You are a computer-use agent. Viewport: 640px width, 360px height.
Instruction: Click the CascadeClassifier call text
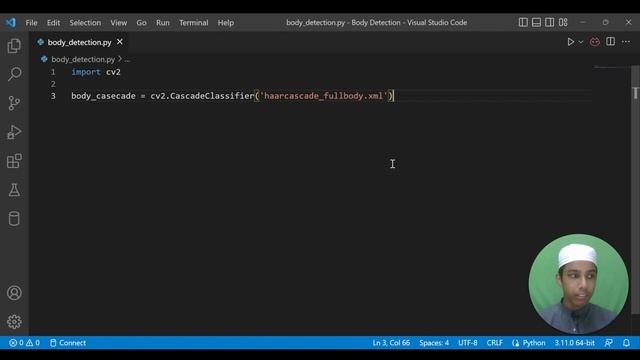click(x=212, y=96)
